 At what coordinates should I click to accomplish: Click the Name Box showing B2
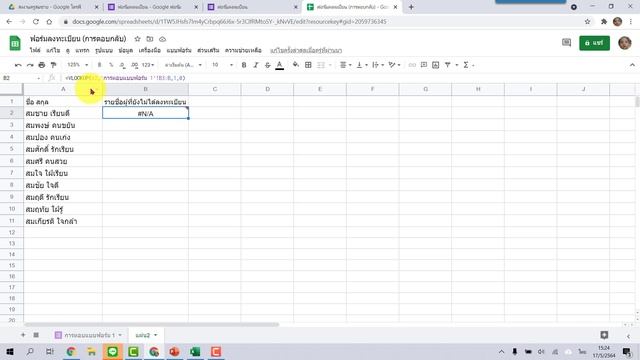(21, 78)
